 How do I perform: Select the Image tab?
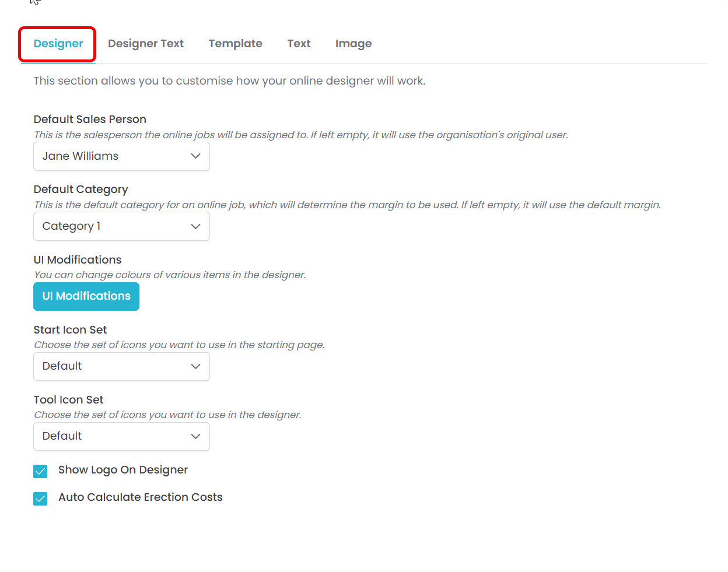pyautogui.click(x=353, y=44)
